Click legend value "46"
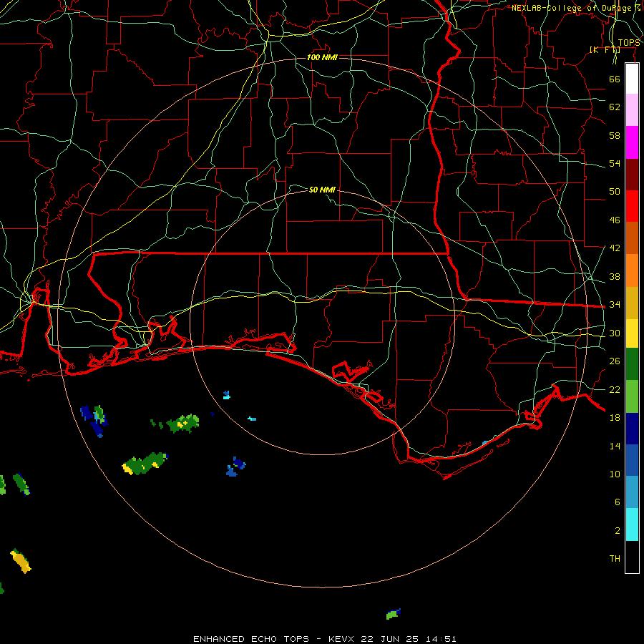 [615, 220]
